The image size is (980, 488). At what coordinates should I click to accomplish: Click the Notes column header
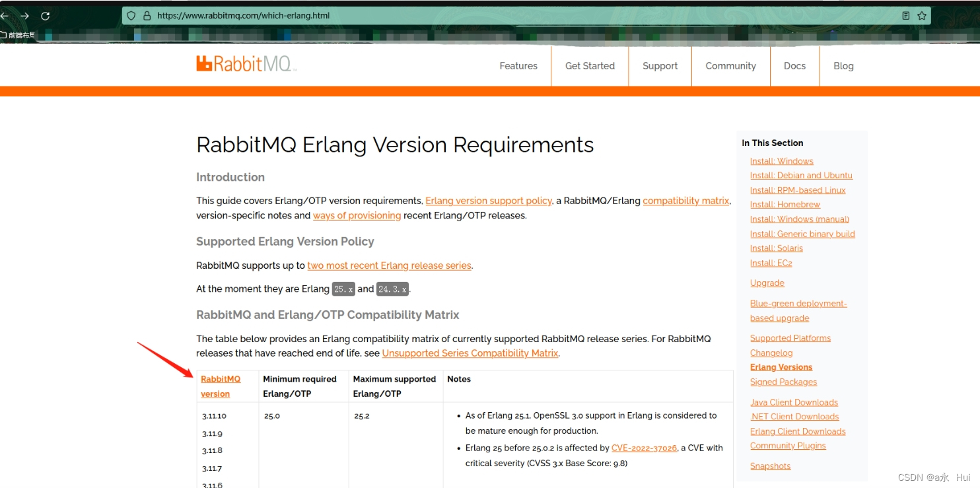click(x=459, y=379)
